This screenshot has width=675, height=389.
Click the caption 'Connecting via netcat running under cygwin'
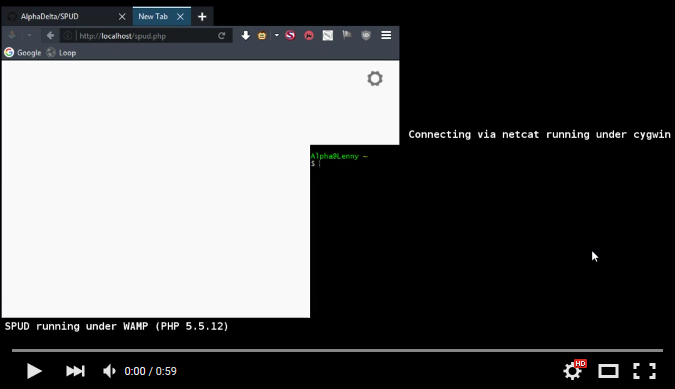[539, 134]
